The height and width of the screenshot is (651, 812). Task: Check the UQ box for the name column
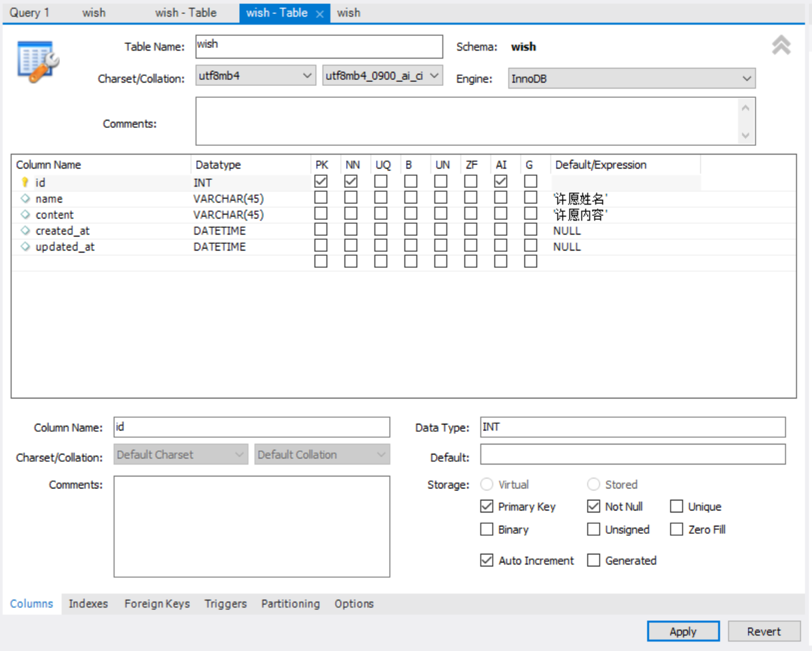(381, 198)
